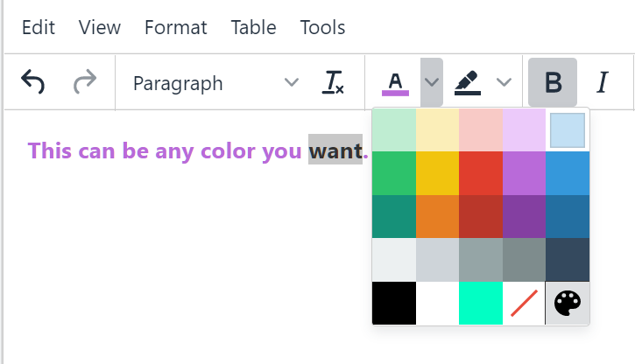Click the Redo arrow icon
This screenshot has height=364, width=635.
pos(85,82)
